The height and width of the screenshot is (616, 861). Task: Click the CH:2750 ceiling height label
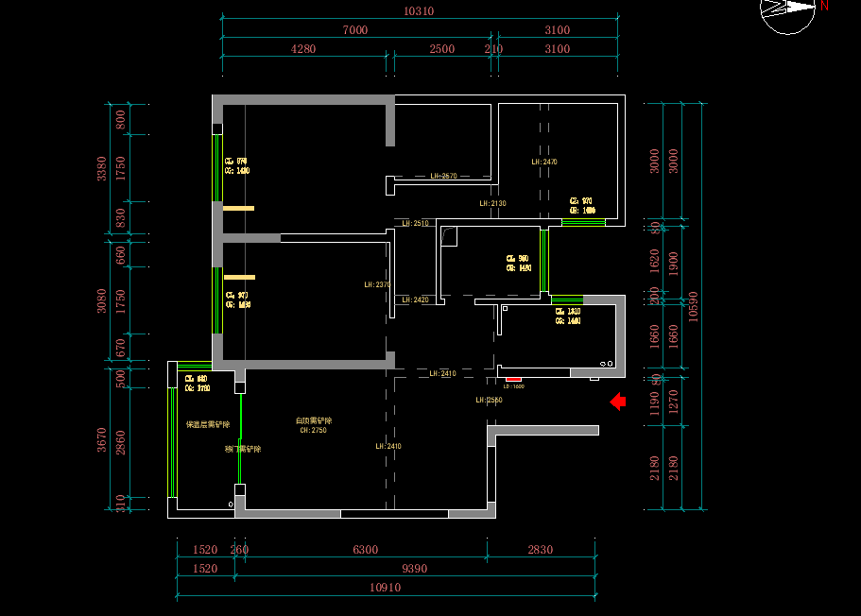click(x=313, y=430)
